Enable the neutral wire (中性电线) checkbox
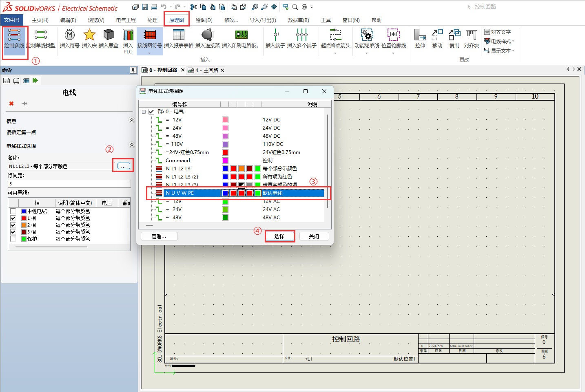585x392 pixels. [13, 211]
